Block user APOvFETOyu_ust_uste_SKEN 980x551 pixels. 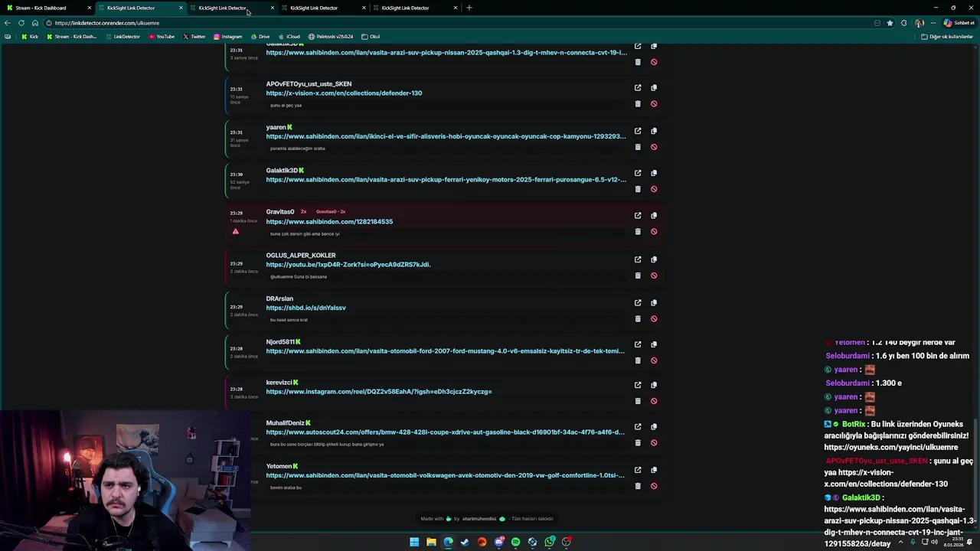tap(654, 104)
